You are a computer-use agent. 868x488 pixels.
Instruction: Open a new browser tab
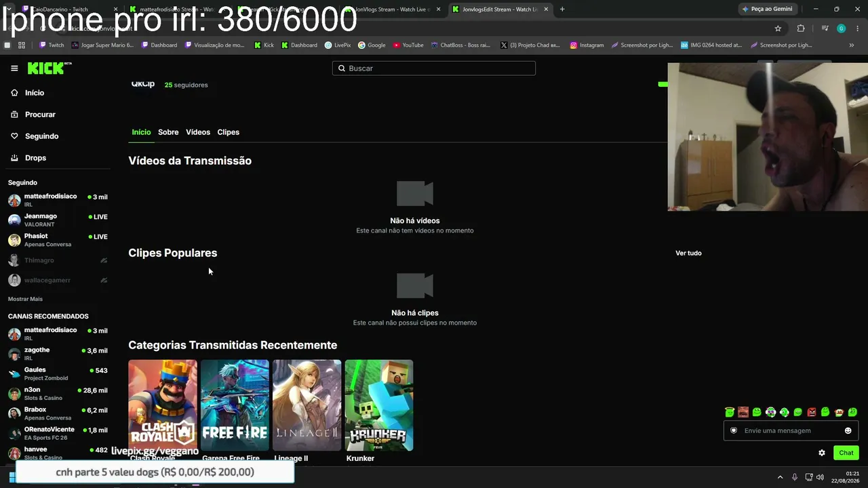coord(562,9)
